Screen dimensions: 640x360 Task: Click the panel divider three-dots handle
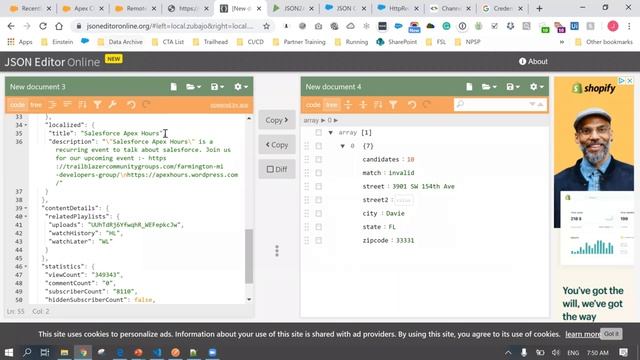277,251
